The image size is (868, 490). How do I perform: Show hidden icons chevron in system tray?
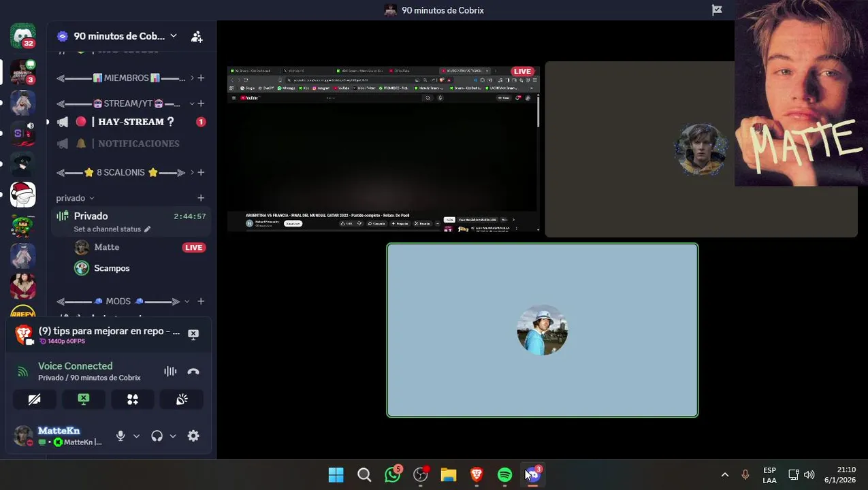tap(724, 475)
